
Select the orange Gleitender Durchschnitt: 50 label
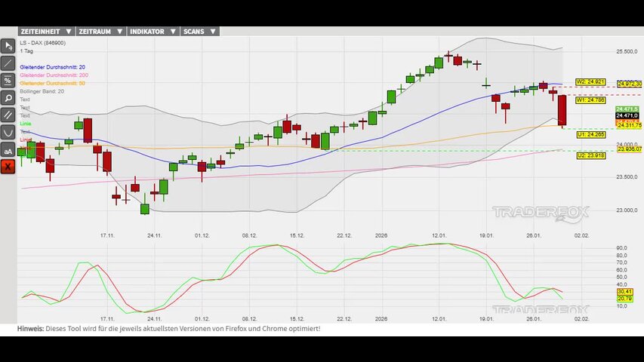[x=52, y=83]
